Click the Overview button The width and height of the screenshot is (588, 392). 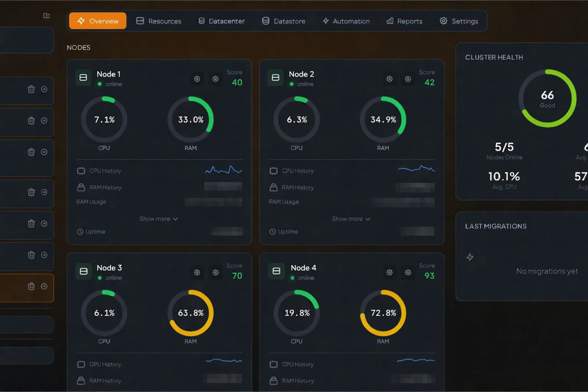pyautogui.click(x=97, y=21)
